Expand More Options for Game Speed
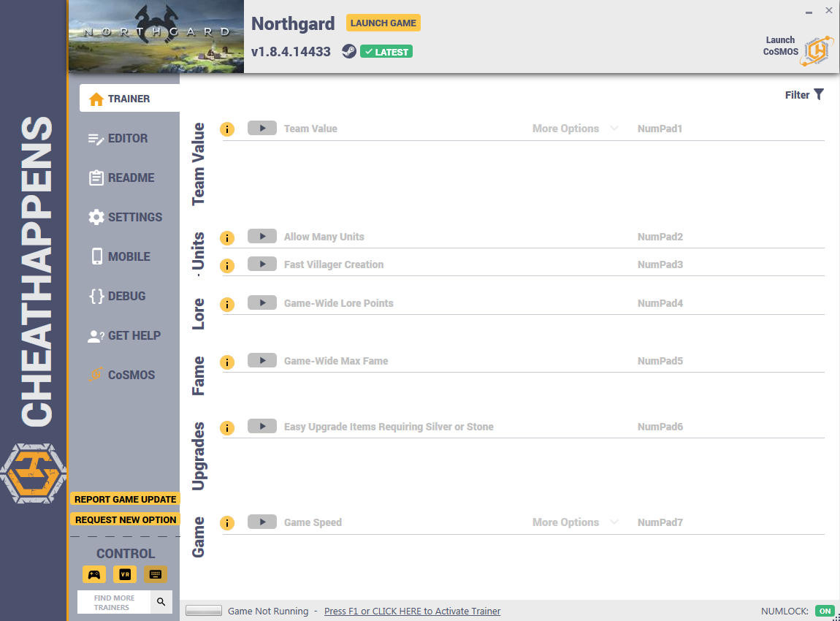 (575, 522)
